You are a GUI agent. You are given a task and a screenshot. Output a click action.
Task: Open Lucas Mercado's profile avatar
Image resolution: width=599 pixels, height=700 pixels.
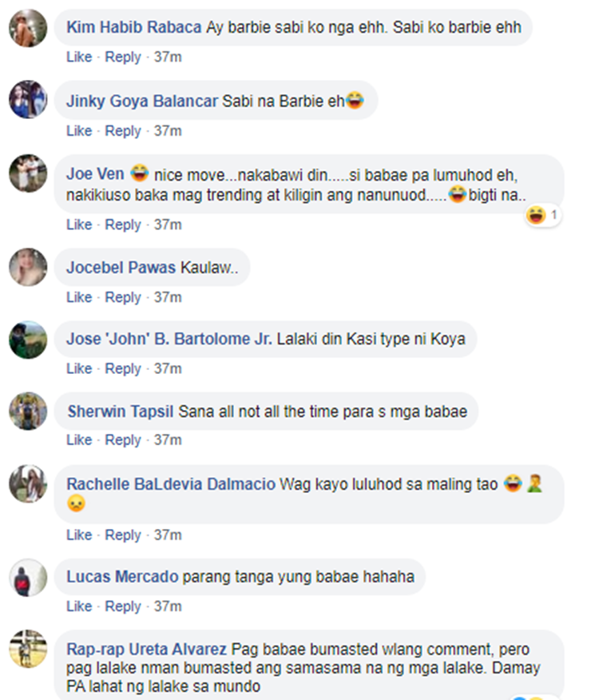click(x=28, y=578)
